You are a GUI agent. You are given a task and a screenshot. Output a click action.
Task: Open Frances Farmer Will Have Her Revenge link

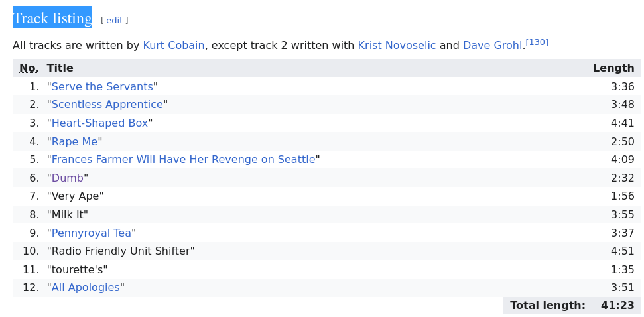click(x=183, y=160)
